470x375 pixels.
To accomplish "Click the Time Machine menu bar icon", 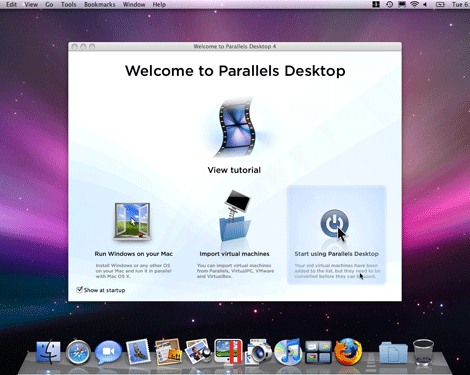I will tap(389, 5).
